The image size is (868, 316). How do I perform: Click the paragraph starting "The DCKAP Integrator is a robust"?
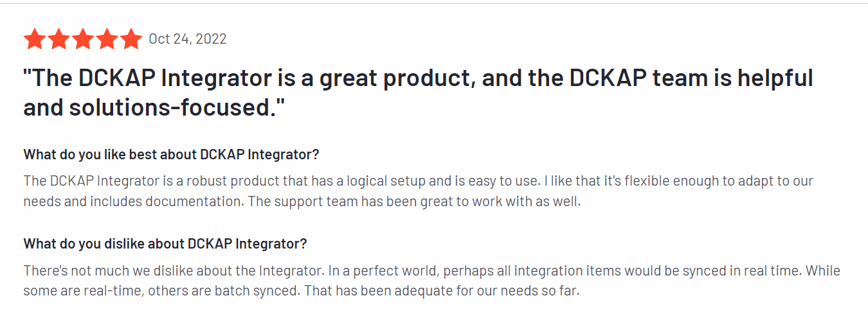(419, 191)
